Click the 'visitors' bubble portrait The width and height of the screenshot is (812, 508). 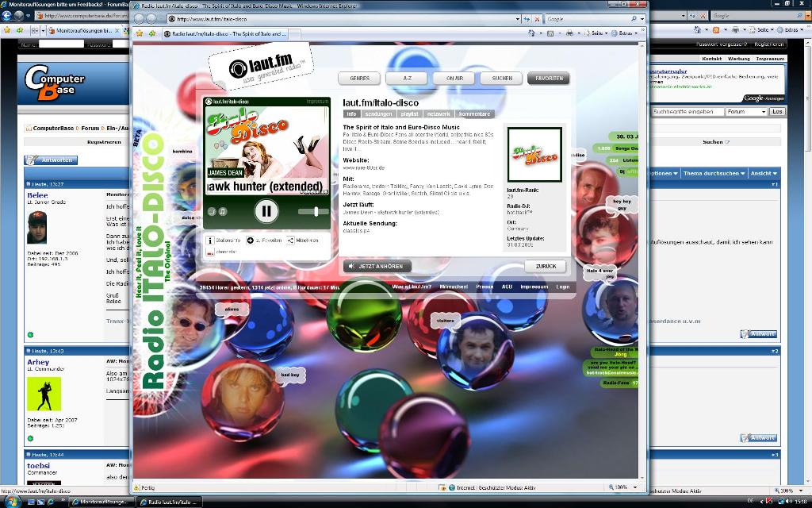(x=476, y=350)
